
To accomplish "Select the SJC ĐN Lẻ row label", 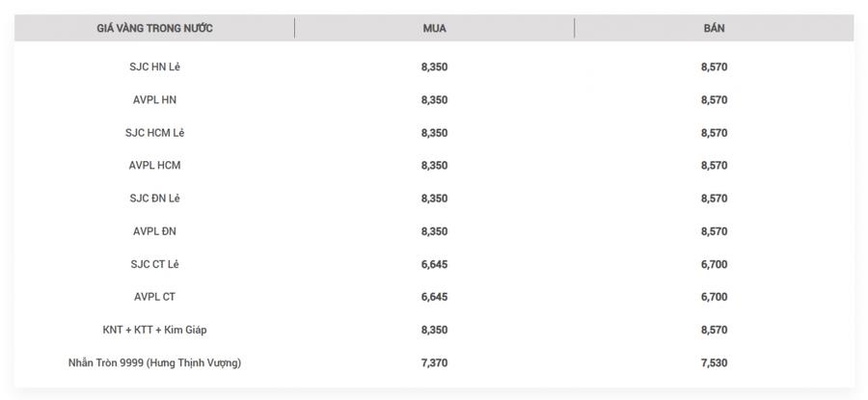I will (154, 198).
